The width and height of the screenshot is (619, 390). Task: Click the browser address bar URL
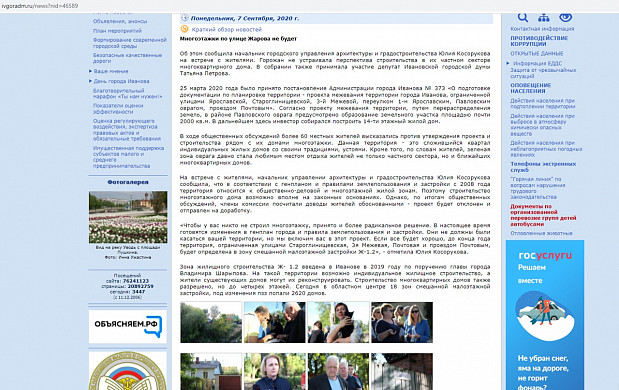40,6
